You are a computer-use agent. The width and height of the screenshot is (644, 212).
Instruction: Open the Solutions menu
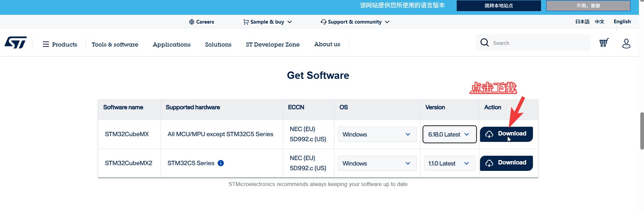pyautogui.click(x=218, y=44)
